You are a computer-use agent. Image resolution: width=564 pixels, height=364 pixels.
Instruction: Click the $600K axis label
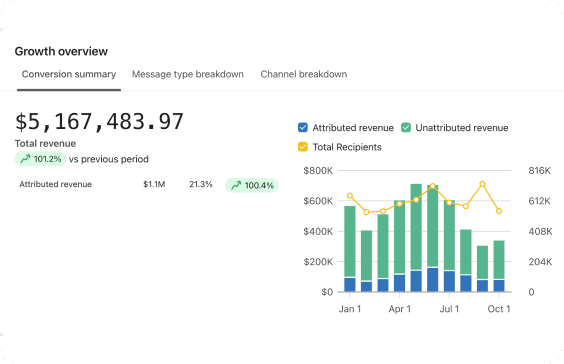pyautogui.click(x=318, y=201)
